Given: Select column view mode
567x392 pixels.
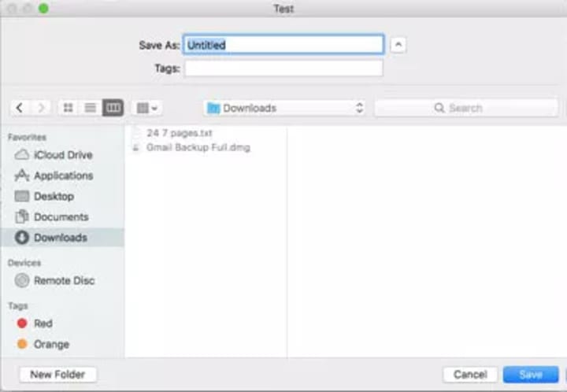Looking at the screenshot, I should (x=113, y=108).
